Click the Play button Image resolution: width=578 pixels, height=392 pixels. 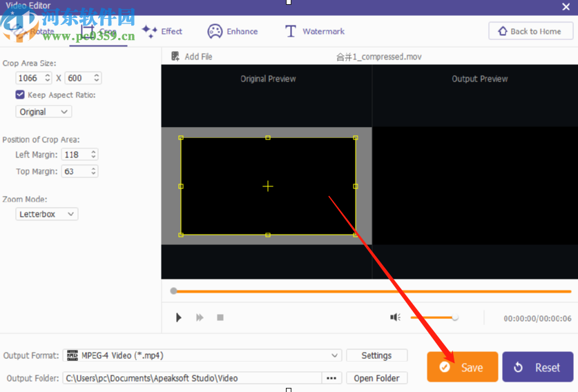click(x=179, y=317)
